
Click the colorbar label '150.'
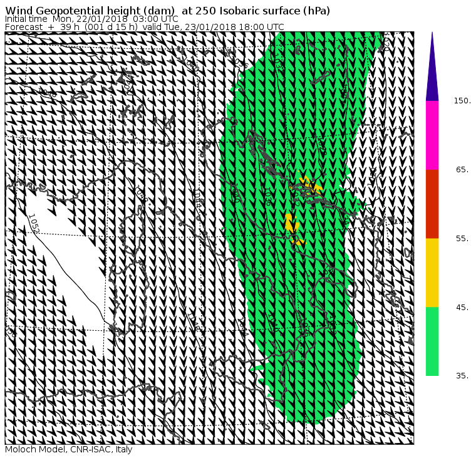(x=462, y=101)
